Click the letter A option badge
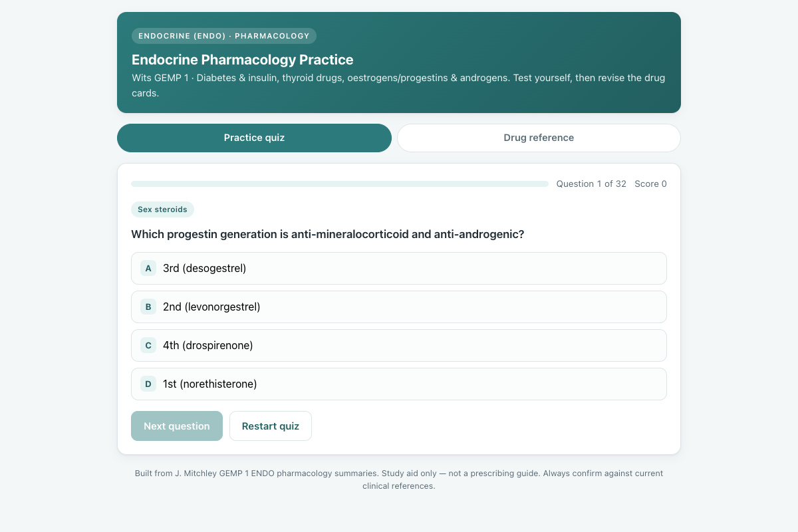The width and height of the screenshot is (798, 532). point(148,268)
